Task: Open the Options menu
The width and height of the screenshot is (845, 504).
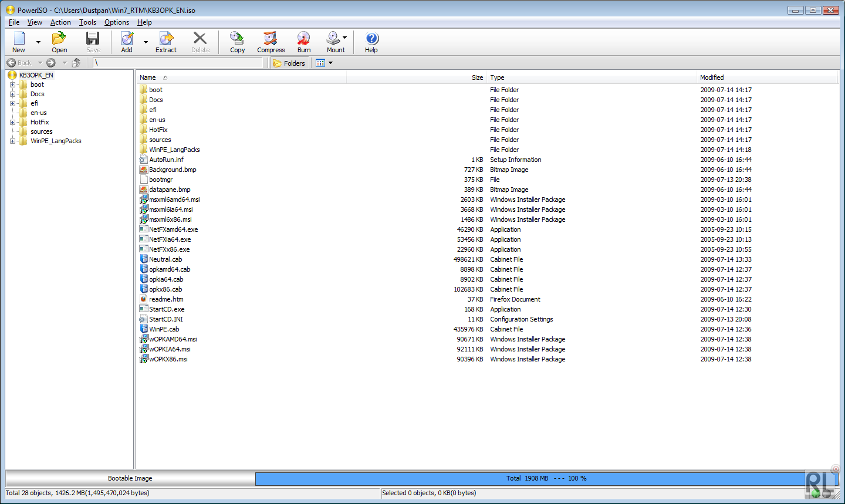Action: (x=117, y=22)
